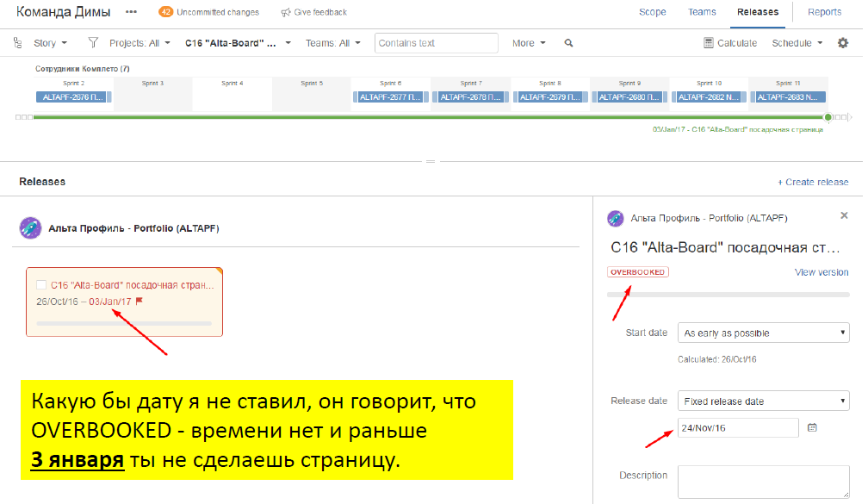Open the Reports tab
868x504 pixels.
[824, 12]
